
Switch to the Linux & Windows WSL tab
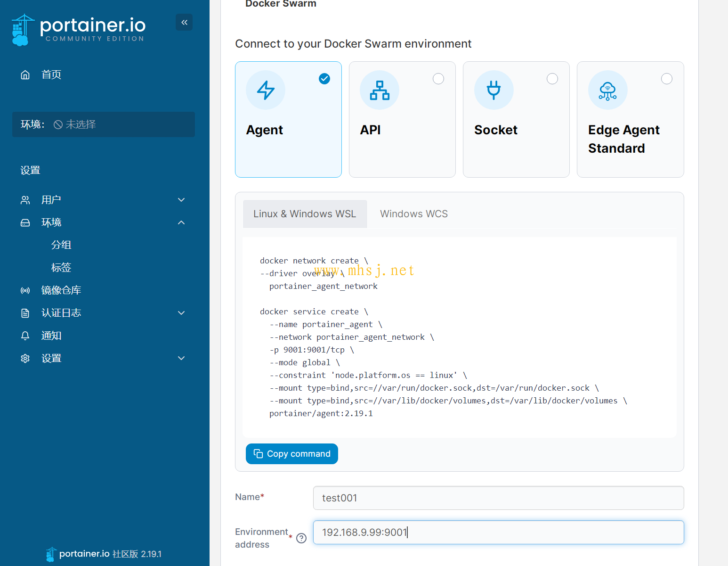pyautogui.click(x=305, y=214)
